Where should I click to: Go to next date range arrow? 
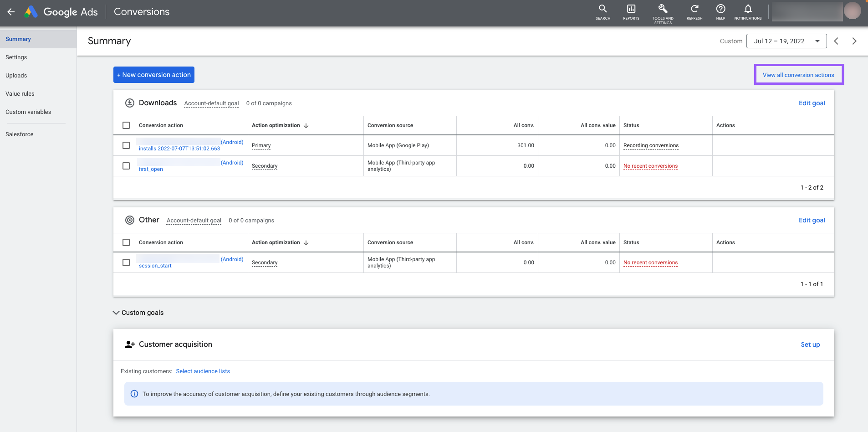click(854, 41)
